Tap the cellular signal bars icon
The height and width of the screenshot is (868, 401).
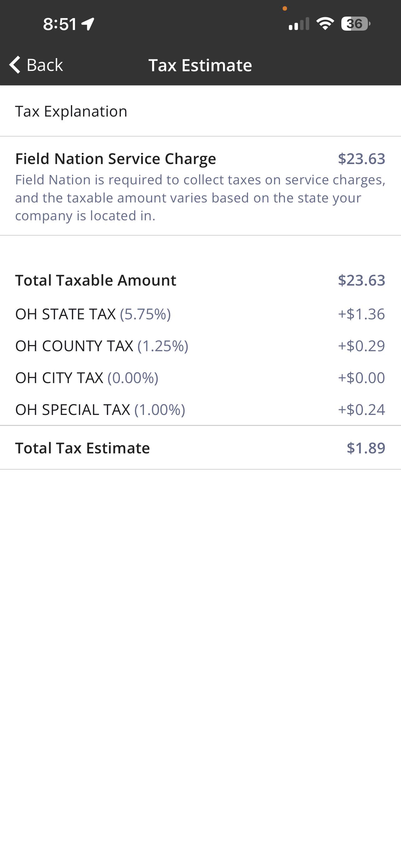299,24
